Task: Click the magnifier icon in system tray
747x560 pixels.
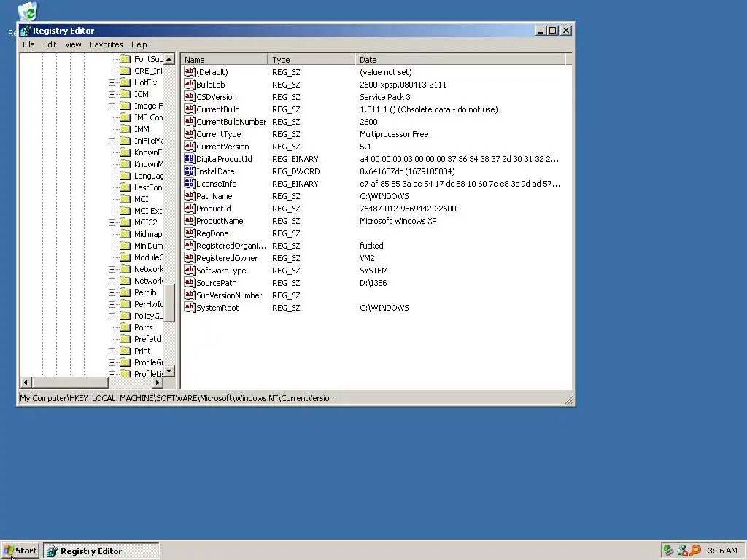Action: click(695, 551)
